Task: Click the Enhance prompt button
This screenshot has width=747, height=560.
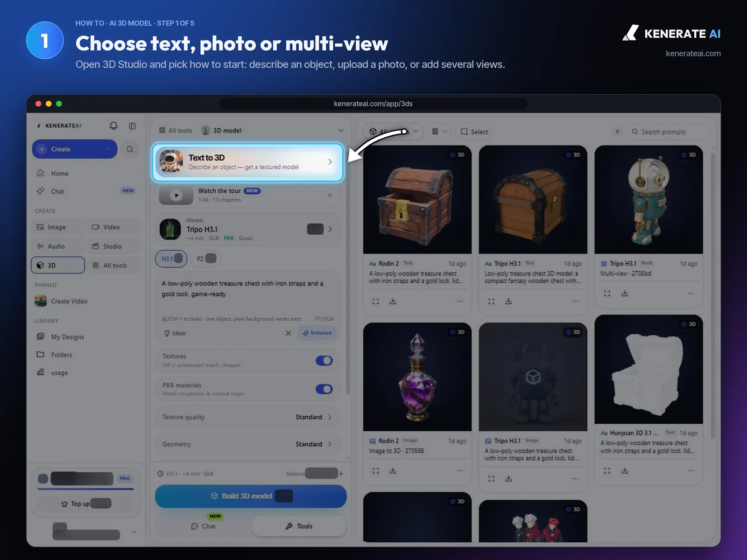Action: 317,333
